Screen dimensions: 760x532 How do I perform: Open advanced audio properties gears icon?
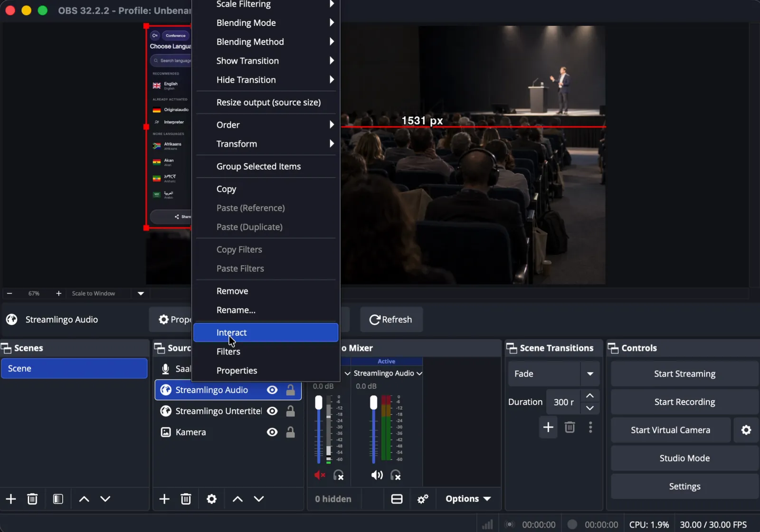pos(423,499)
